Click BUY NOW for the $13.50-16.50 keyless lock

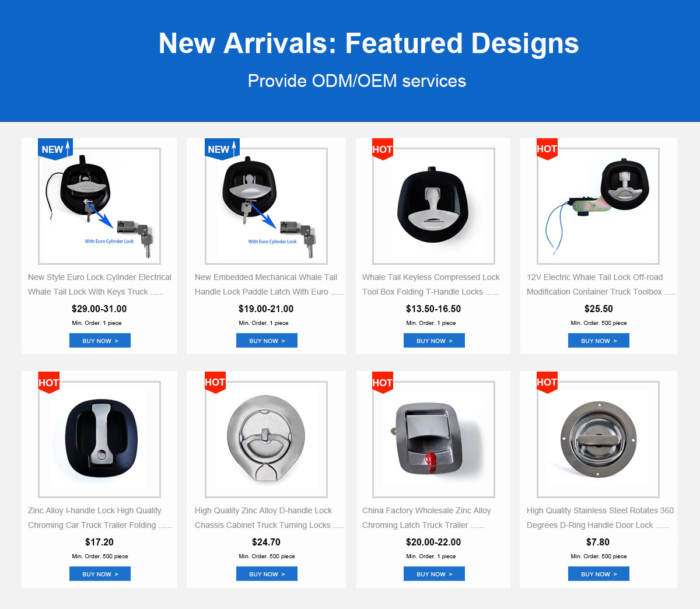434,341
